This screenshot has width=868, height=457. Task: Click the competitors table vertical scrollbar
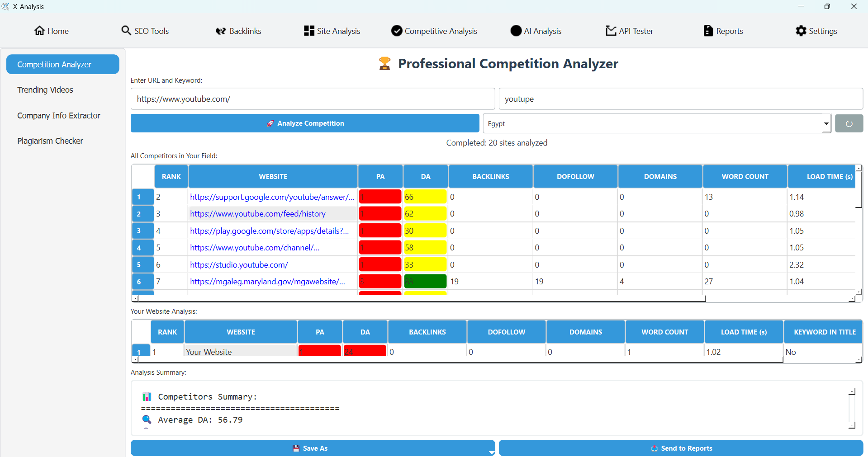[x=859, y=189]
